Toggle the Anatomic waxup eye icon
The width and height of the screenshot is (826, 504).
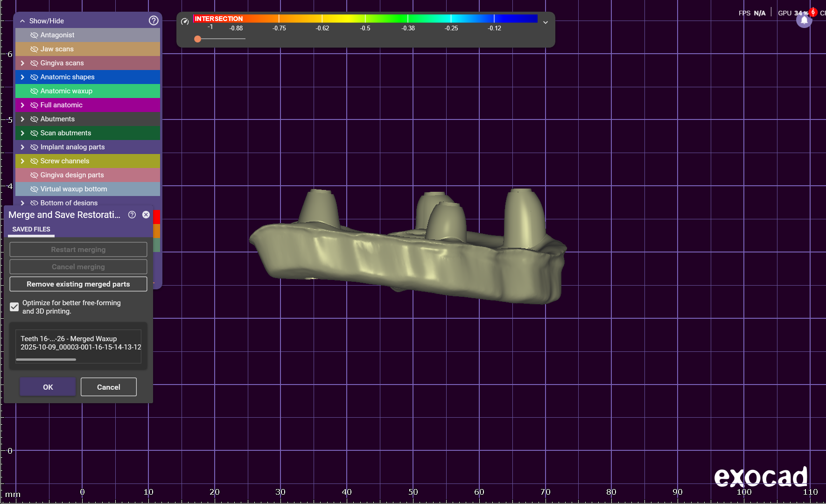point(34,91)
